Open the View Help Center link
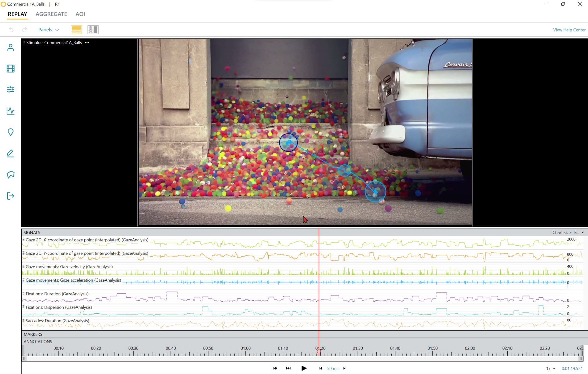588x374 pixels. click(x=569, y=30)
